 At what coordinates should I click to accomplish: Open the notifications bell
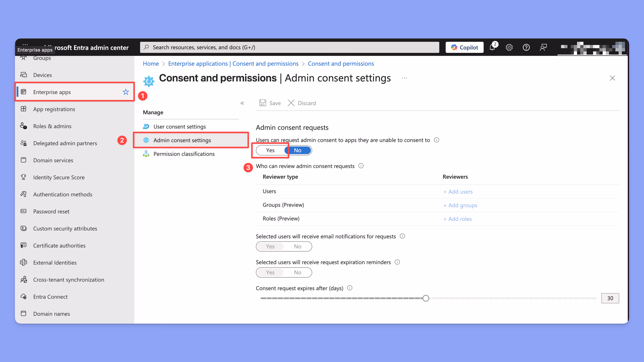[x=492, y=47]
